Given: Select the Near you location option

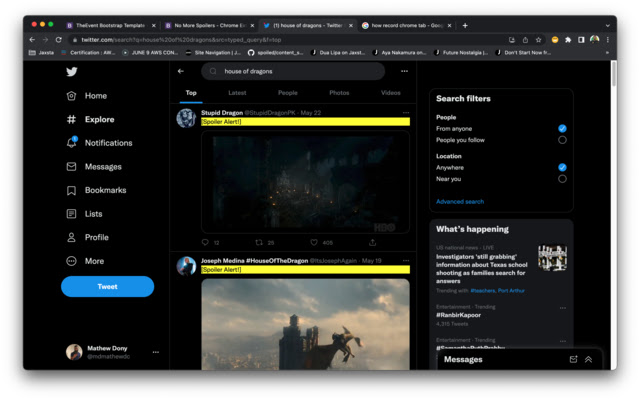Looking at the screenshot, I should point(562,179).
